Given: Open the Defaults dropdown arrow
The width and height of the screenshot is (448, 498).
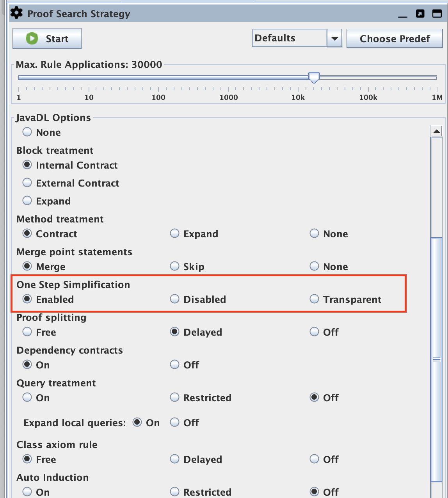Looking at the screenshot, I should pyautogui.click(x=334, y=38).
